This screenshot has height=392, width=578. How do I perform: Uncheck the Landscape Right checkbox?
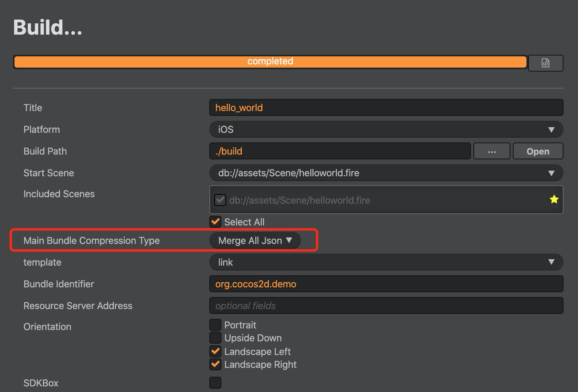coord(216,365)
